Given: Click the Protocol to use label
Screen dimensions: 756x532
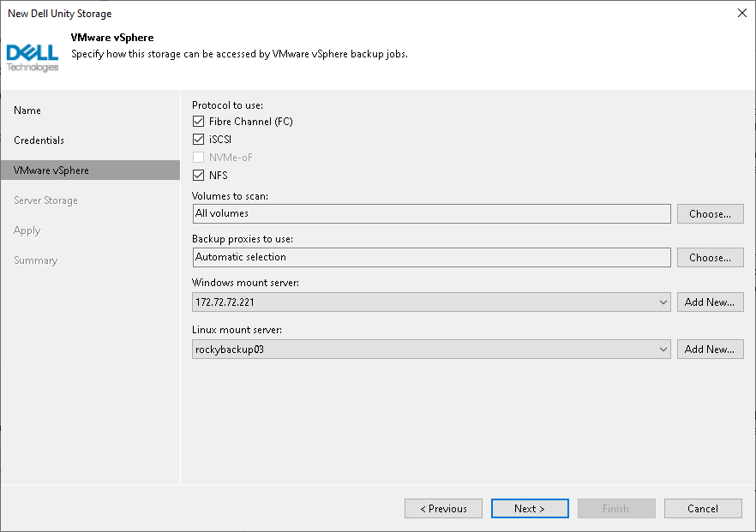Looking at the screenshot, I should click(x=228, y=105).
